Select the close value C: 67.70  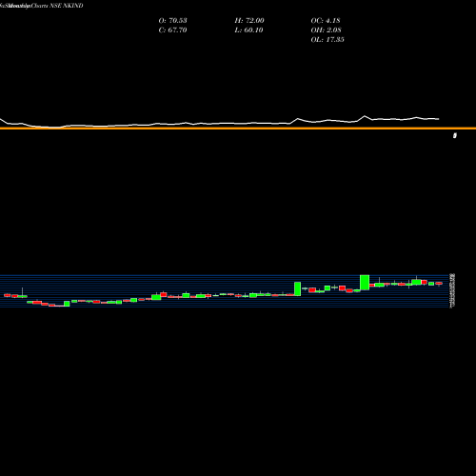[172, 30]
